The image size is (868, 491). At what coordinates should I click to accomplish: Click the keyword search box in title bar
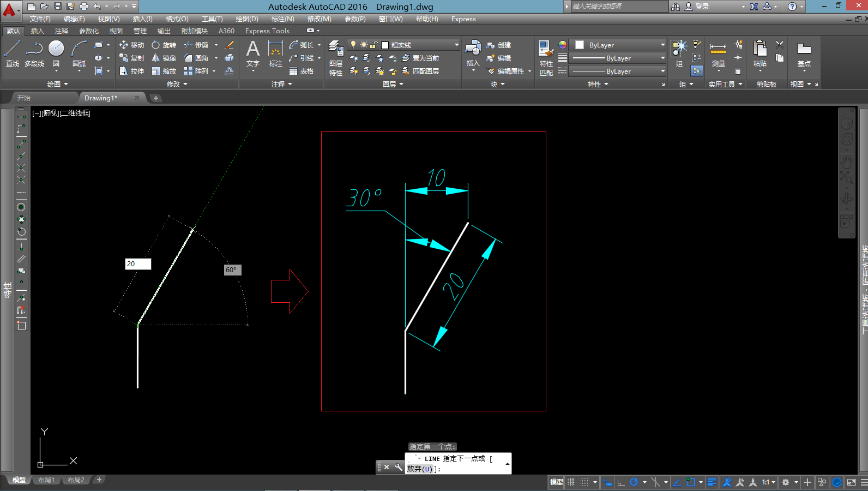point(619,7)
